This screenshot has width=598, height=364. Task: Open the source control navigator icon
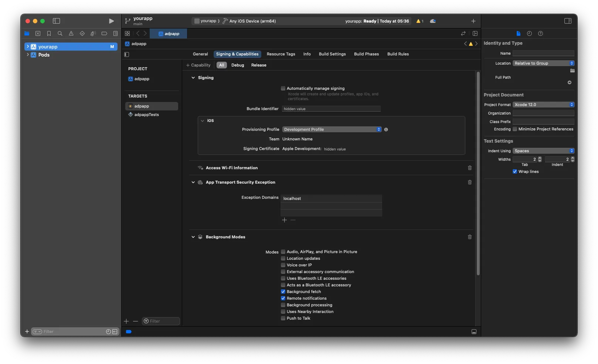(38, 34)
